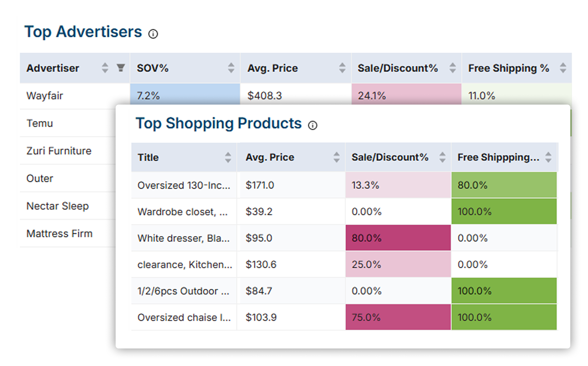Click info icon beside Top Shopping Products
The image size is (588, 366).
(x=312, y=125)
